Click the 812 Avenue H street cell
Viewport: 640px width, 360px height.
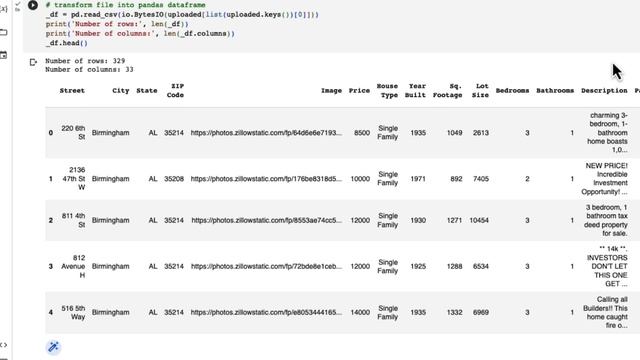(73, 266)
